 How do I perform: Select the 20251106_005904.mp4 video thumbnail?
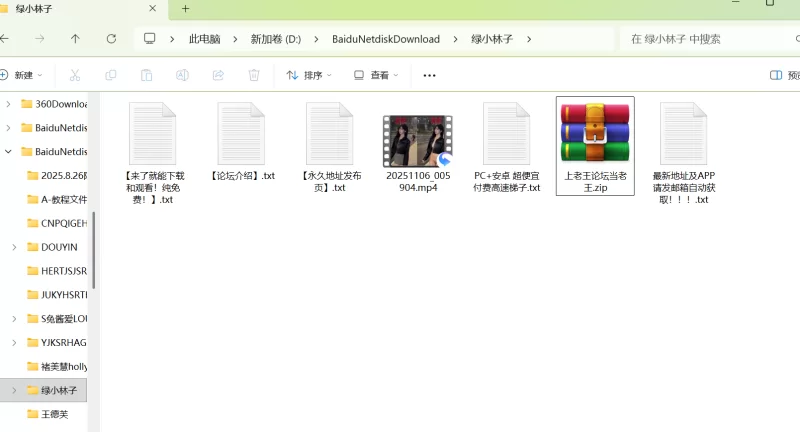pyautogui.click(x=418, y=141)
